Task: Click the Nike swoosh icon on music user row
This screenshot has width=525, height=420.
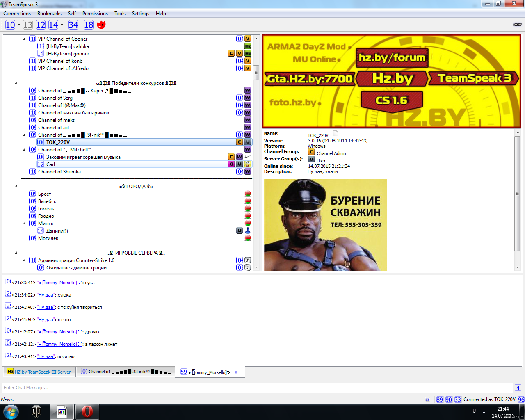Action: tap(248, 157)
